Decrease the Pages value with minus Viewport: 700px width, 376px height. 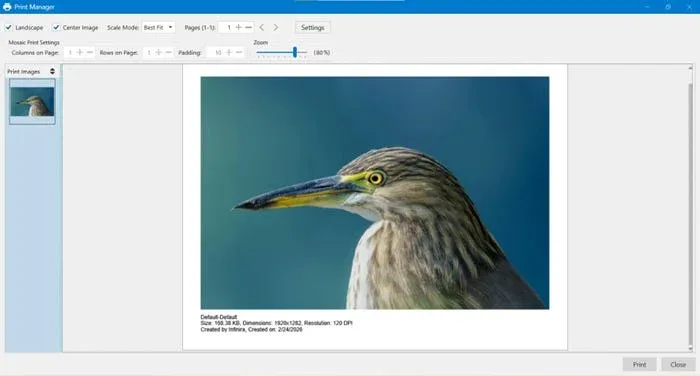click(x=249, y=28)
